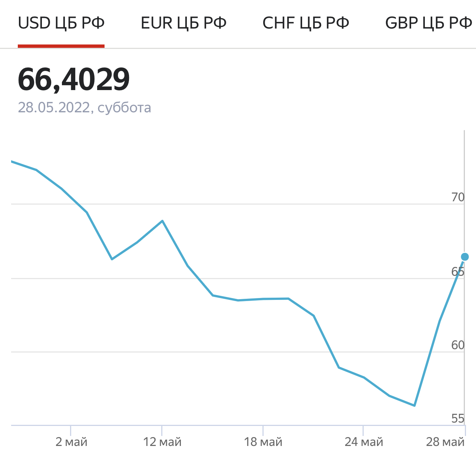
Task: Click the date text 28.05.2022, суббота
Action: coord(85,108)
